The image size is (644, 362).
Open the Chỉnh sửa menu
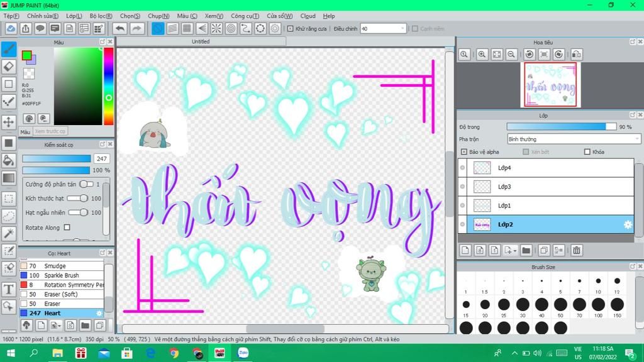[43, 16]
